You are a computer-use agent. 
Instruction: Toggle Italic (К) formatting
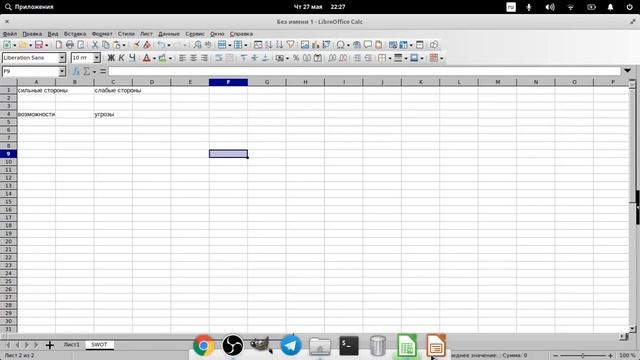pyautogui.click(x=121, y=58)
